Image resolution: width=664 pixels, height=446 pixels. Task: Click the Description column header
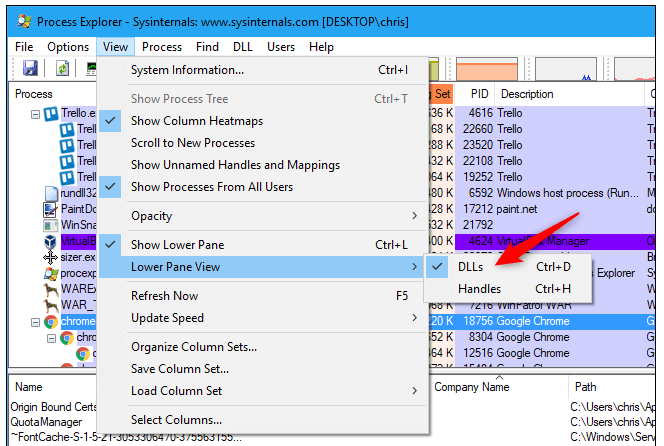click(526, 94)
